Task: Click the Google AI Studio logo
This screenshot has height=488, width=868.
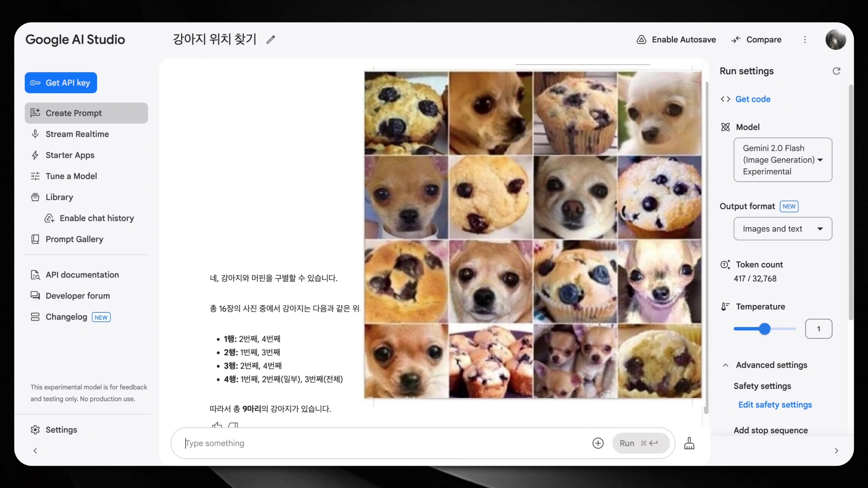Action: point(75,40)
